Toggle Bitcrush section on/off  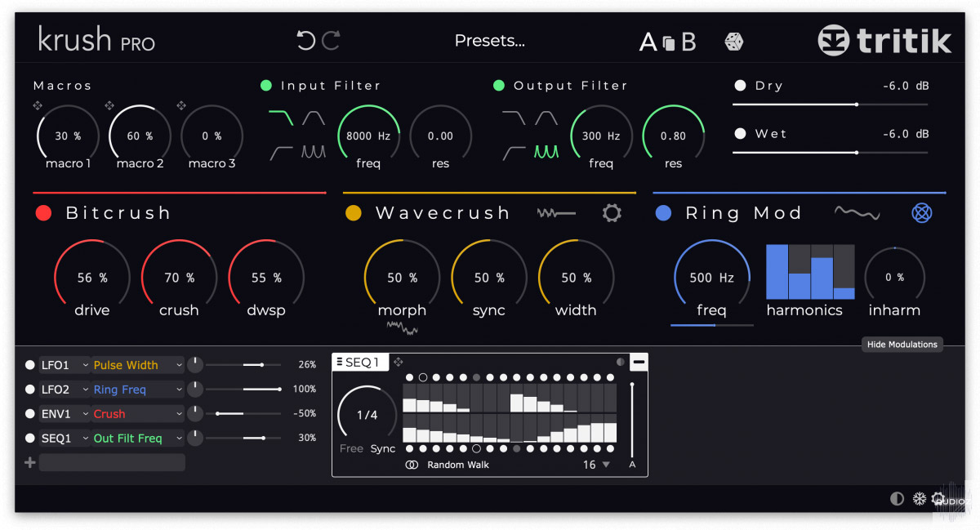(44, 213)
